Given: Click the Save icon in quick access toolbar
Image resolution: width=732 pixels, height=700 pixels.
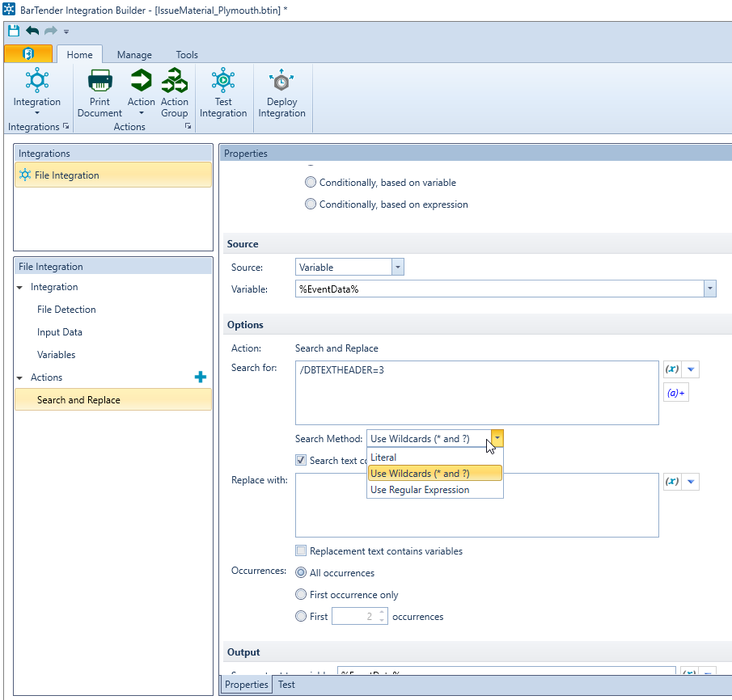Looking at the screenshot, I should [14, 31].
